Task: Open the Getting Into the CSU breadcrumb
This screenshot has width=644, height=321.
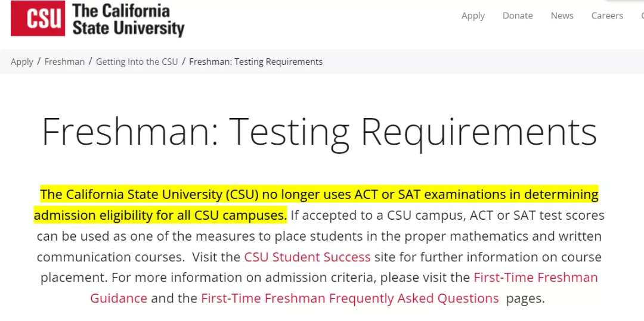Action: tap(137, 62)
